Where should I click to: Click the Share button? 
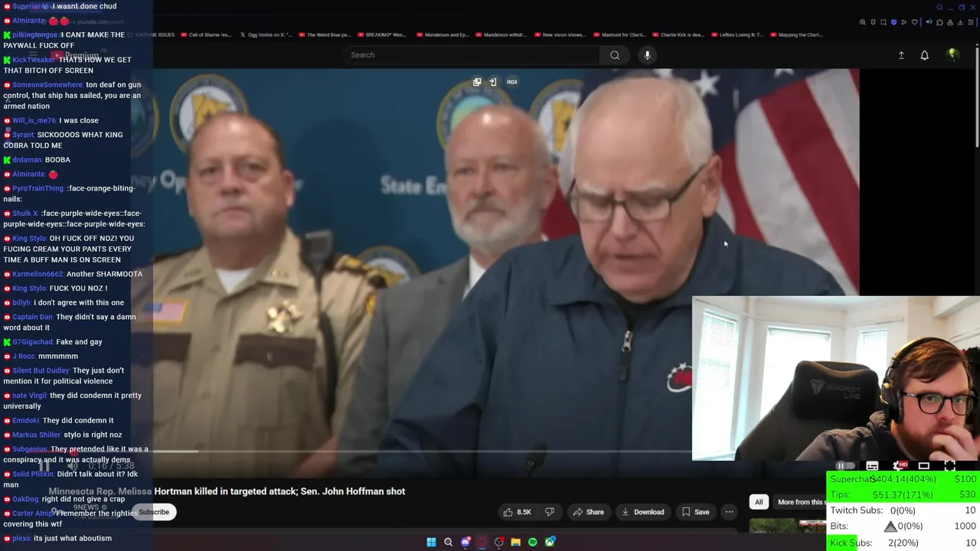pos(589,512)
